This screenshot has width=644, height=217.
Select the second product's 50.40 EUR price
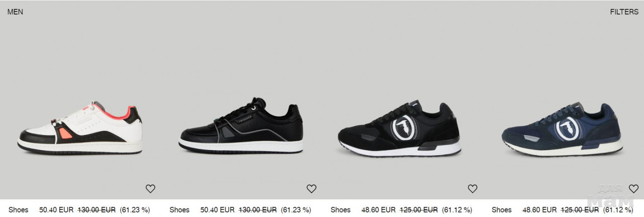[x=217, y=210]
